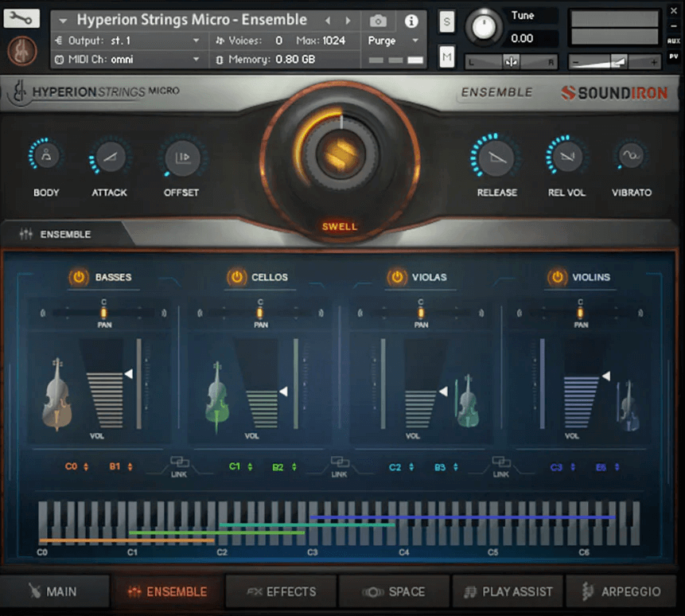Toggle the Violins power button
Screen dimensions: 685x616
pos(557,277)
